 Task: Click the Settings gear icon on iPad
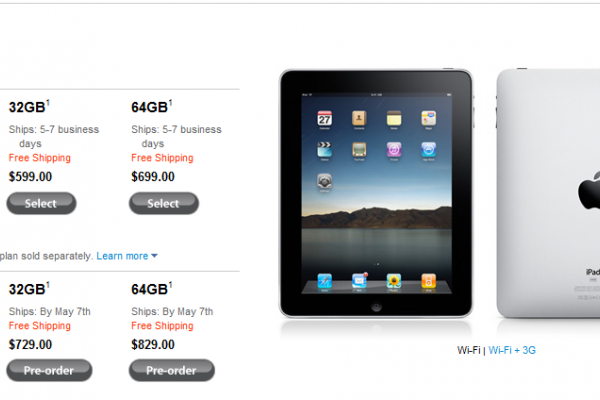(324, 181)
